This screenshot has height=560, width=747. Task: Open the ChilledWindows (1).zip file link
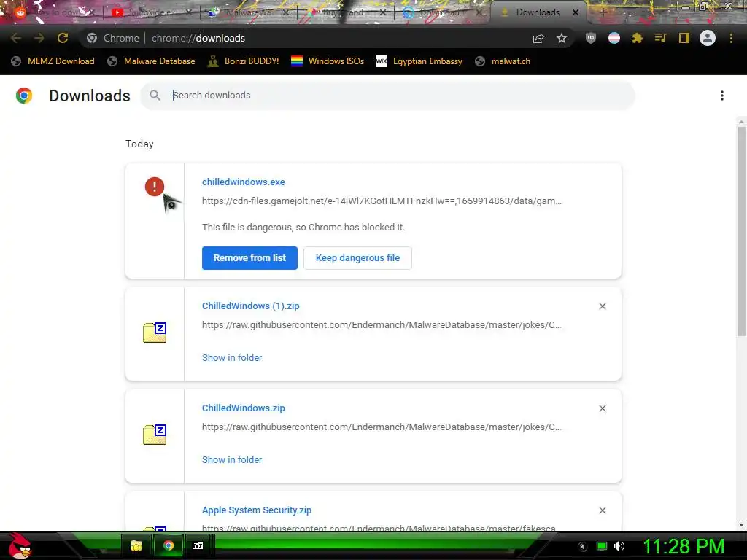point(251,306)
